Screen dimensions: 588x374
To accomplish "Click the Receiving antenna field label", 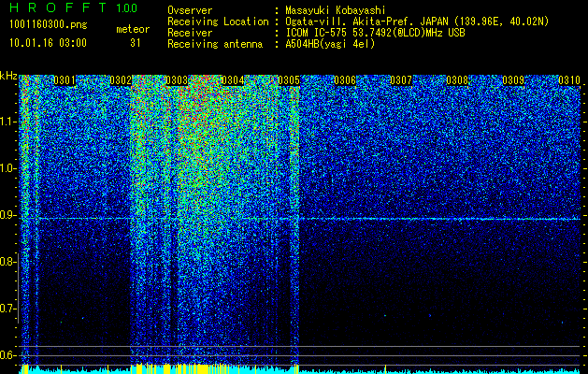I will pos(215,44).
